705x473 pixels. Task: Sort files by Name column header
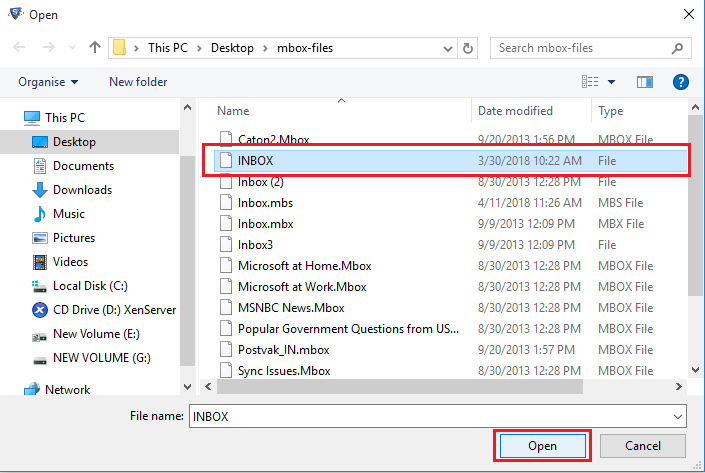point(233,111)
